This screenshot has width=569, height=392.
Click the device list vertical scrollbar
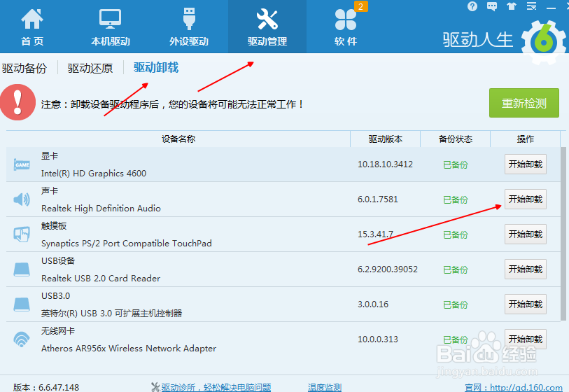click(x=563, y=234)
